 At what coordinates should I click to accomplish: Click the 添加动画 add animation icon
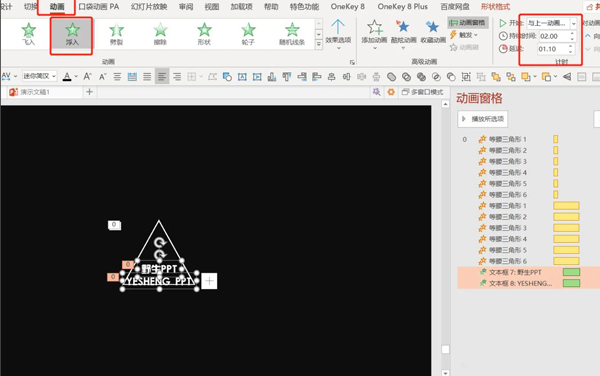pos(374,34)
